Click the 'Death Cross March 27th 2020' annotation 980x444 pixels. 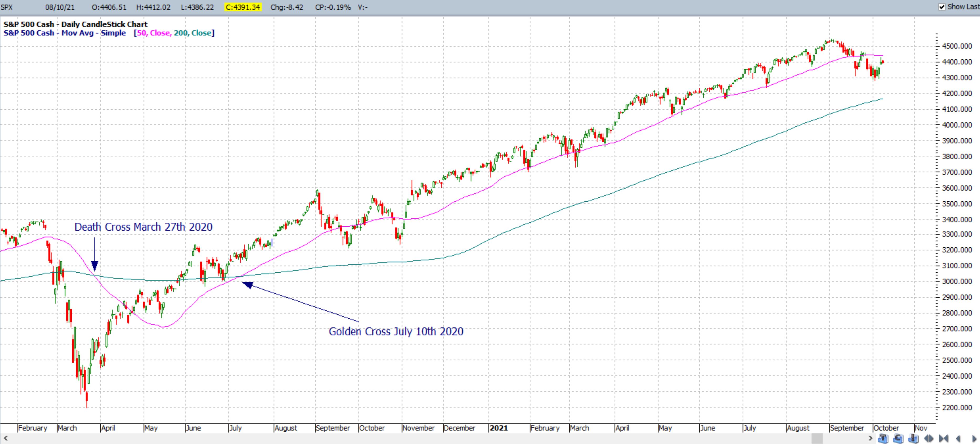point(143,227)
